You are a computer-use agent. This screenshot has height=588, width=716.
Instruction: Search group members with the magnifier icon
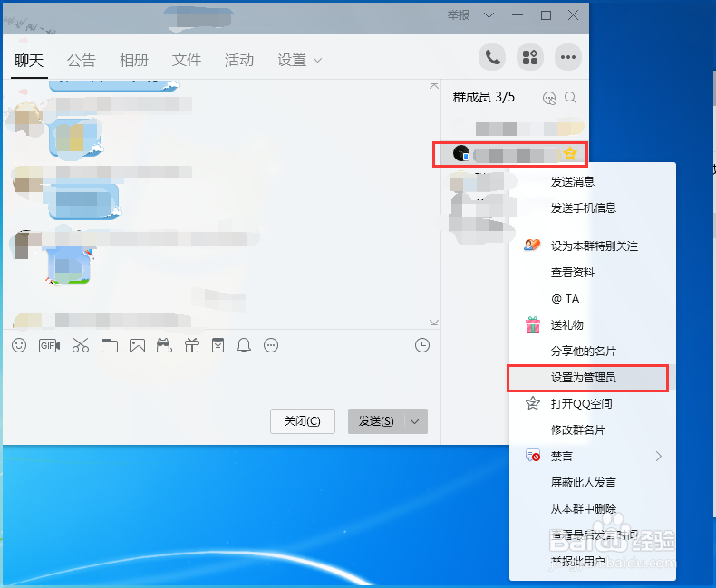click(x=570, y=97)
